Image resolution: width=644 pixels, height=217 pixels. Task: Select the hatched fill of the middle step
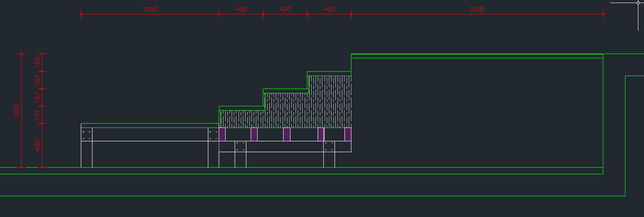[x=286, y=110]
